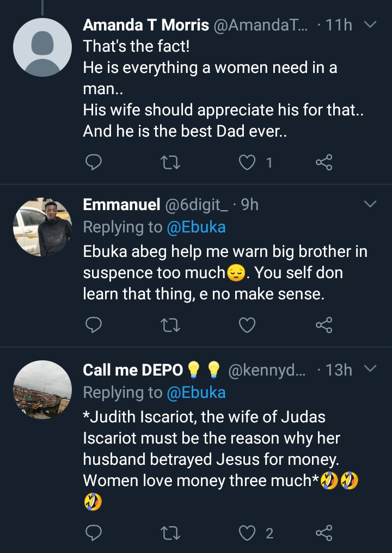Open tweet menu for Call me DEPO
Viewport: 392px width, 553px height.
(370, 370)
